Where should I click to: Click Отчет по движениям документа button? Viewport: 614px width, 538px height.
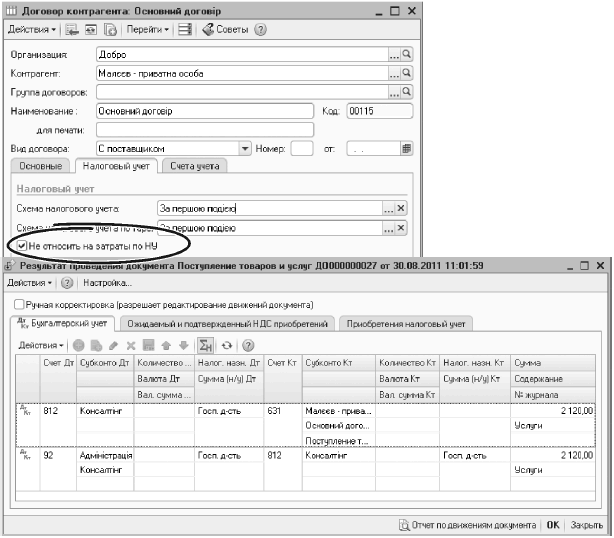[468, 524]
